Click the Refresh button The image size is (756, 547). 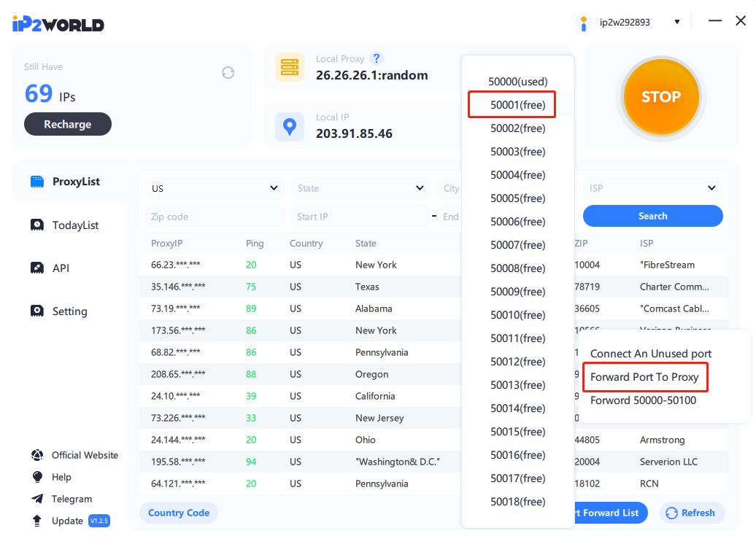click(x=692, y=513)
